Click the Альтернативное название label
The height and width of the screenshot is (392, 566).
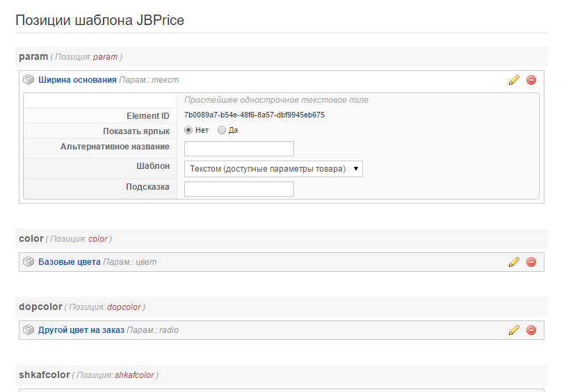[115, 147]
